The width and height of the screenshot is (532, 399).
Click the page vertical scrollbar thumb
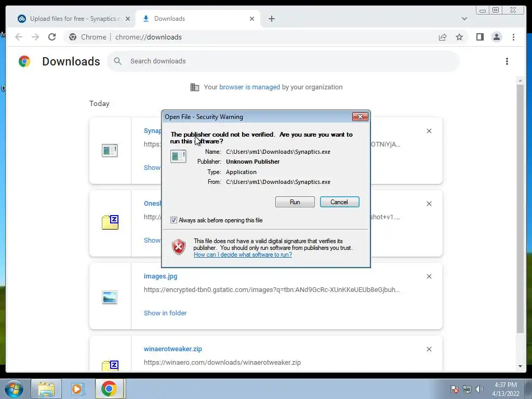click(520, 209)
